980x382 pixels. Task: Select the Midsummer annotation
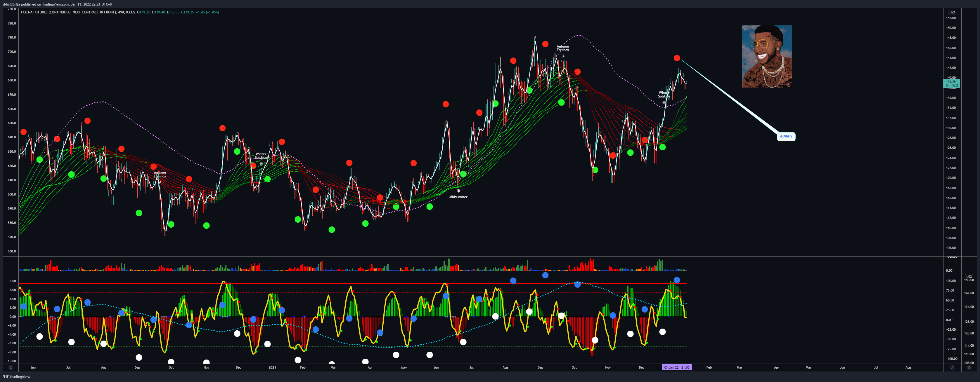(458, 197)
